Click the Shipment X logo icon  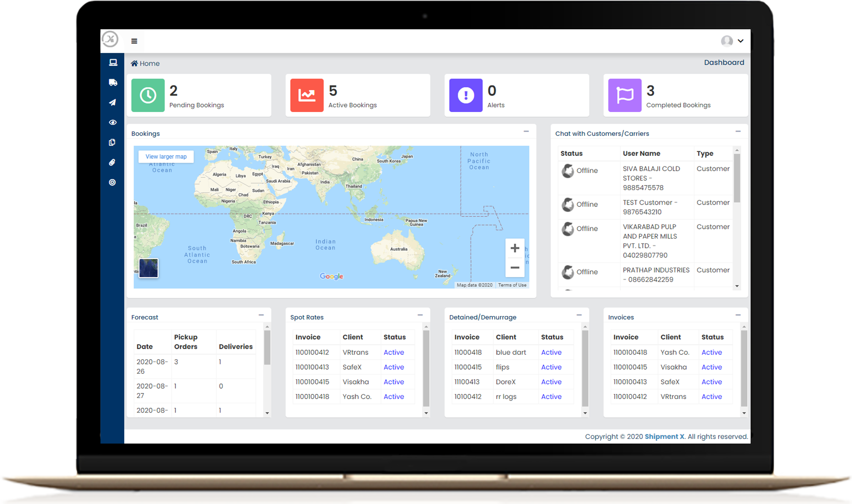110,40
